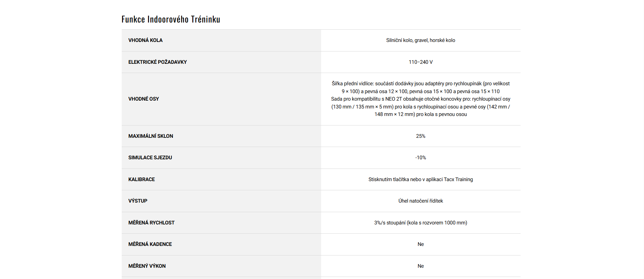The height and width of the screenshot is (279, 644).
Task: Click the "KALIBRACE" row label
Action: 141,179
